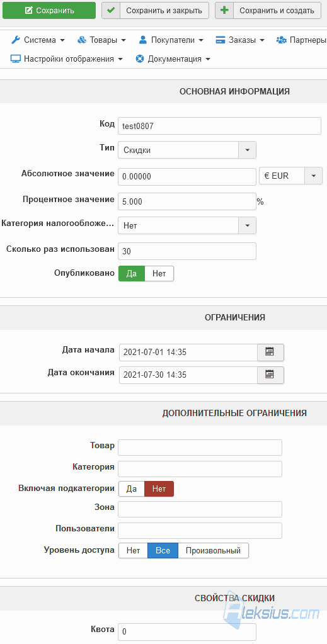Image resolution: width=327 pixels, height=644 pixels.
Task: Open calendar picker for Дата начала
Action: pos(270,352)
